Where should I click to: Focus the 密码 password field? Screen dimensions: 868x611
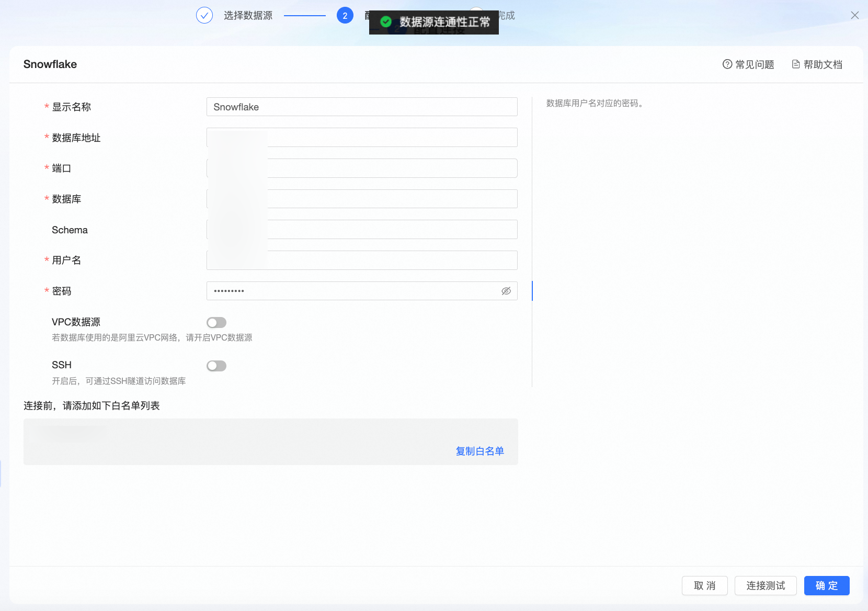click(362, 291)
